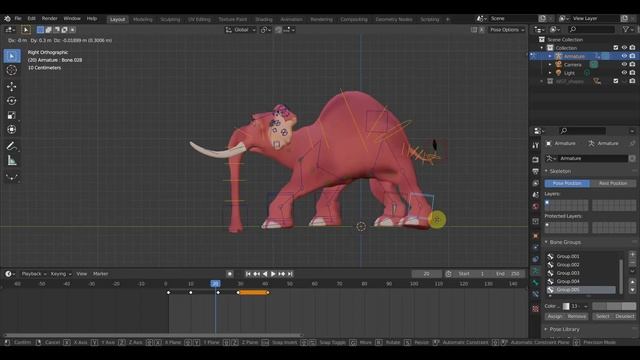The width and height of the screenshot is (640, 360).
Task: Open the Object Data armature properties tab
Action: [x=536, y=271]
